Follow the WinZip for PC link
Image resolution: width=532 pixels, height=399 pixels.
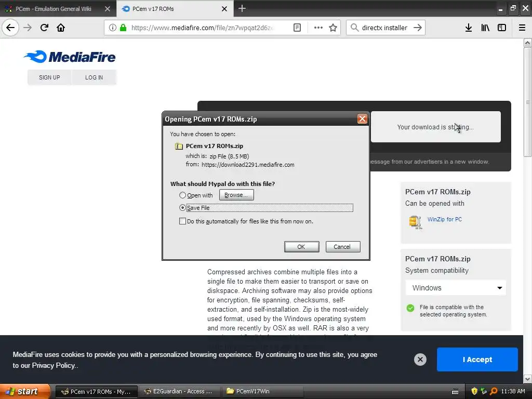click(x=445, y=219)
